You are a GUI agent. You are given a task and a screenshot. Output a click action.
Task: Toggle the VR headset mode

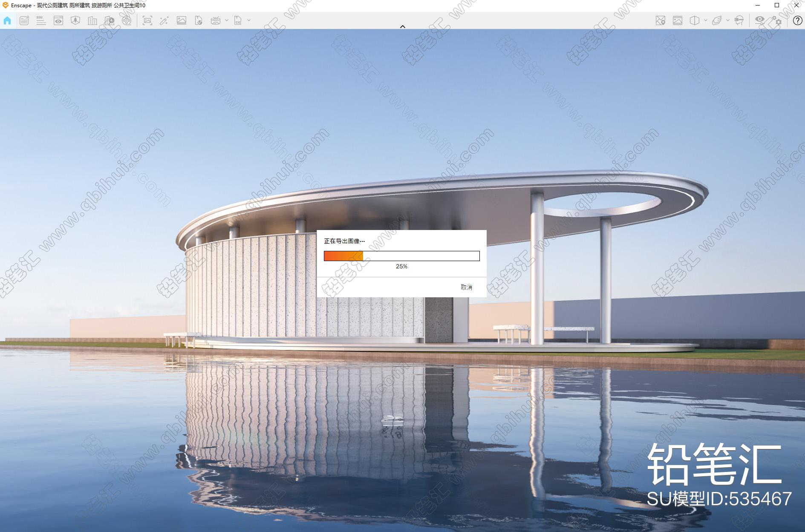(x=739, y=20)
